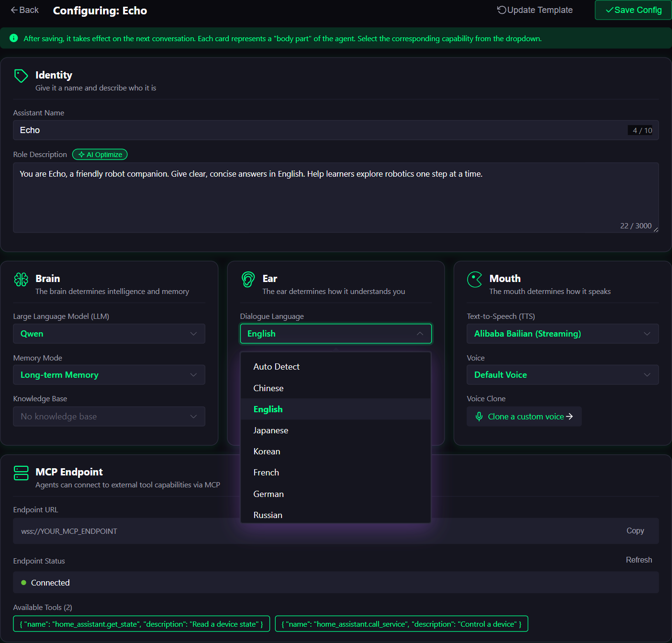Open the Large Language Model Qwen dropdown
672x643 pixels.
point(109,334)
